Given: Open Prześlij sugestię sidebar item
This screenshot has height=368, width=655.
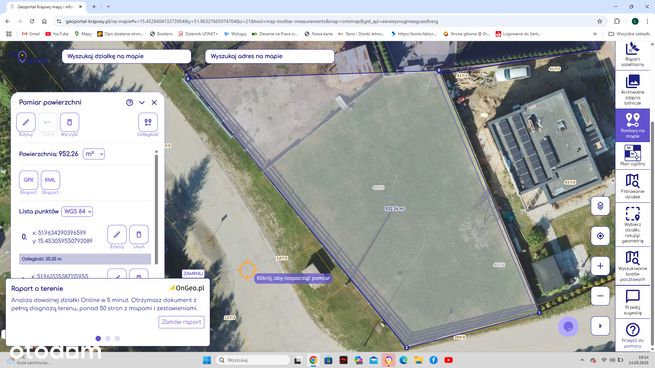Looking at the screenshot, I should click(x=632, y=302).
